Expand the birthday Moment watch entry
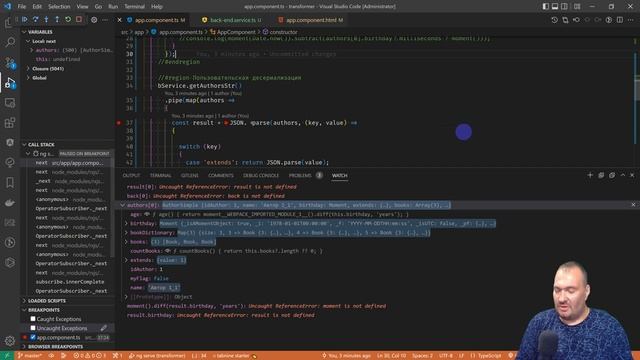Screen dimensions: 640x360 click(126, 224)
